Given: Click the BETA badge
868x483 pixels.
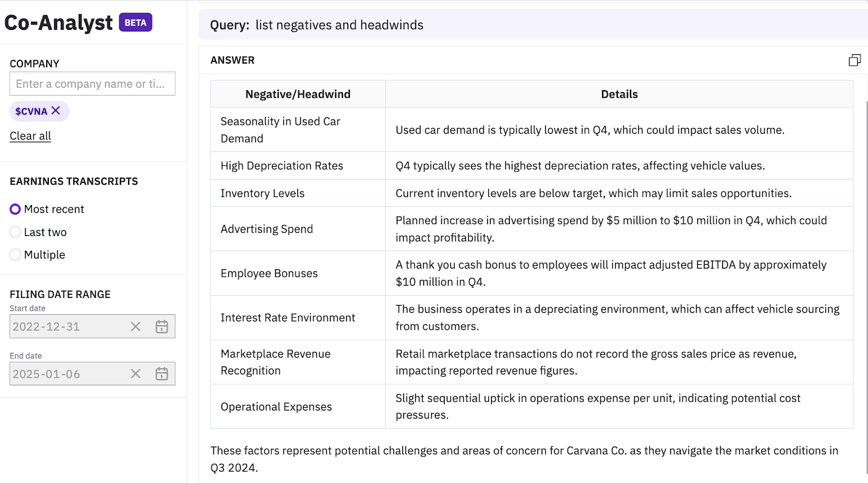Looking at the screenshot, I should point(136,23).
